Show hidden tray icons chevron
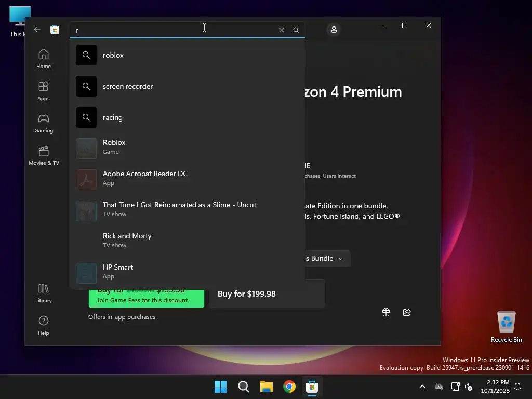This screenshot has height=399, width=532. 422,387
